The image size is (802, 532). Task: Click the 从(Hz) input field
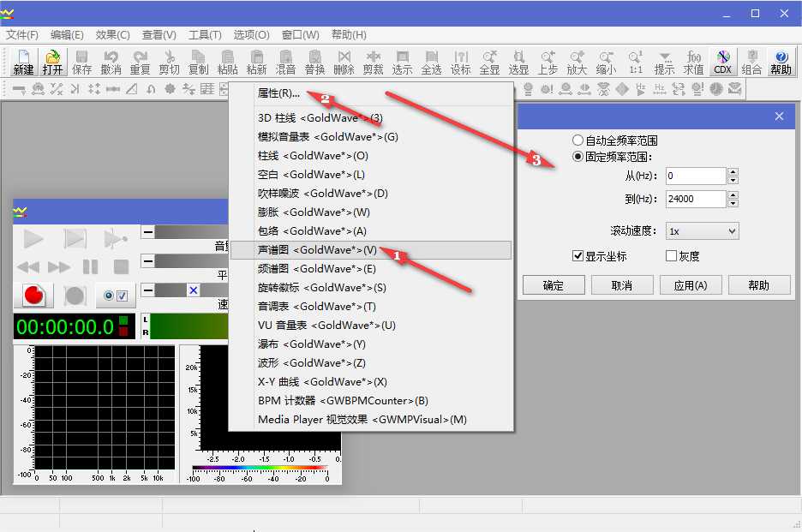point(696,176)
